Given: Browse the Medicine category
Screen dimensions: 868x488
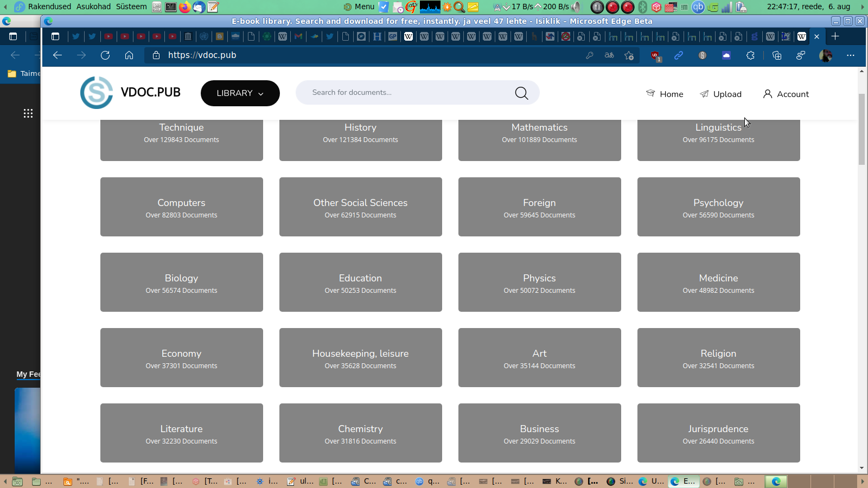Looking at the screenshot, I should tap(719, 282).
